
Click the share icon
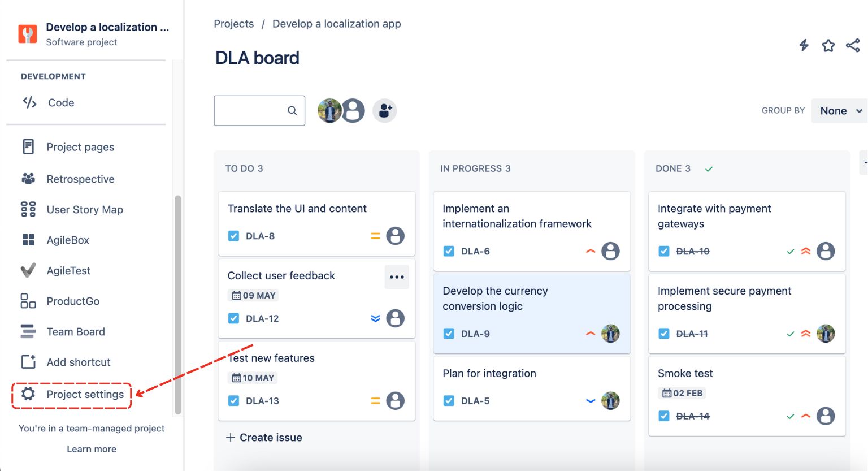(853, 46)
